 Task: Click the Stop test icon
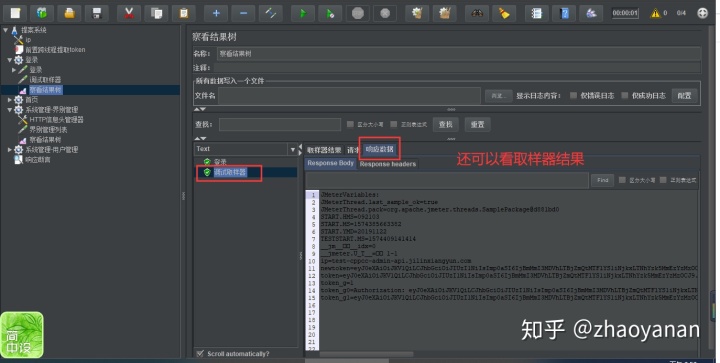(x=358, y=13)
